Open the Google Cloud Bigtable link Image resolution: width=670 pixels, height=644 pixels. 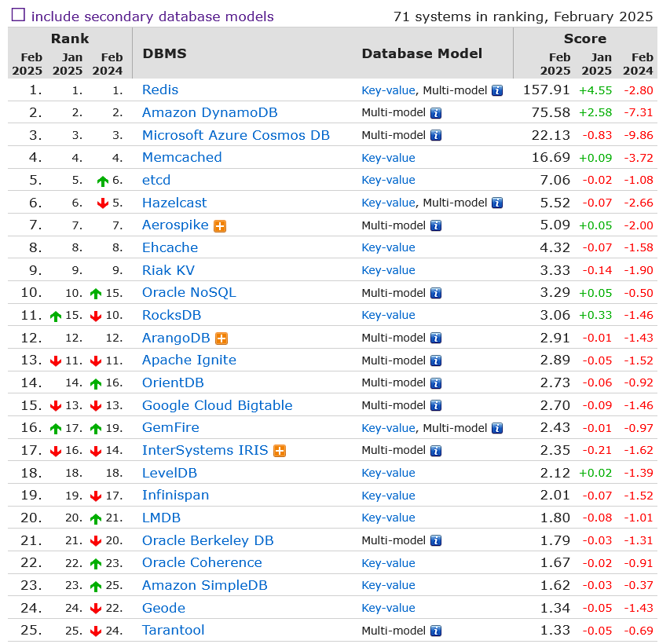pyautogui.click(x=218, y=405)
